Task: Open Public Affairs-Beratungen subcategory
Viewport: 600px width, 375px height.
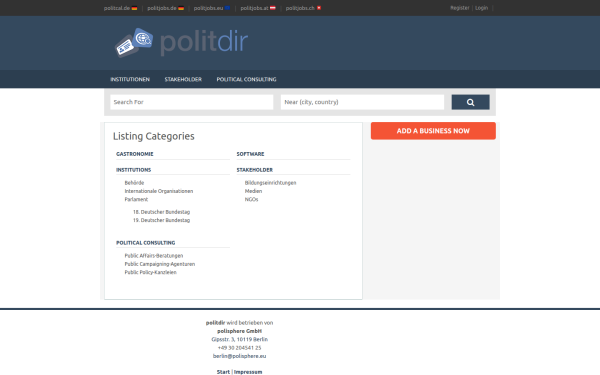Action: [x=154, y=256]
